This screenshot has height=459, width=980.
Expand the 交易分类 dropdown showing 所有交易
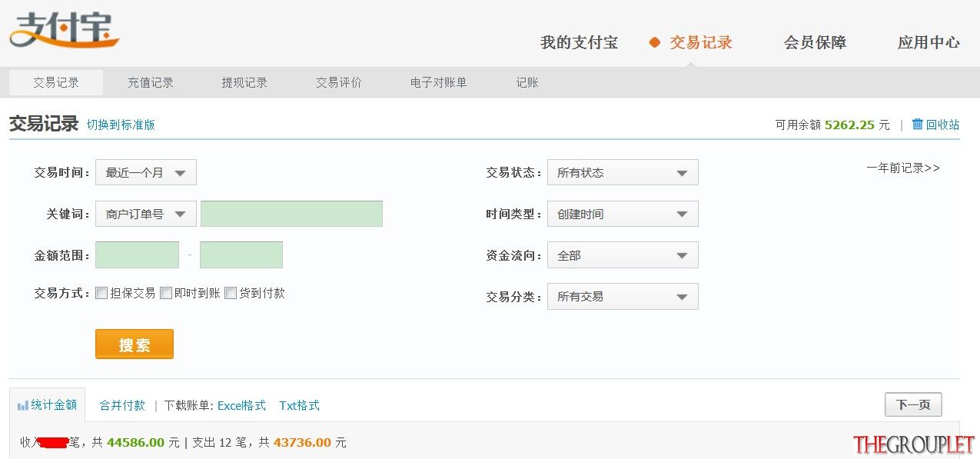click(623, 297)
